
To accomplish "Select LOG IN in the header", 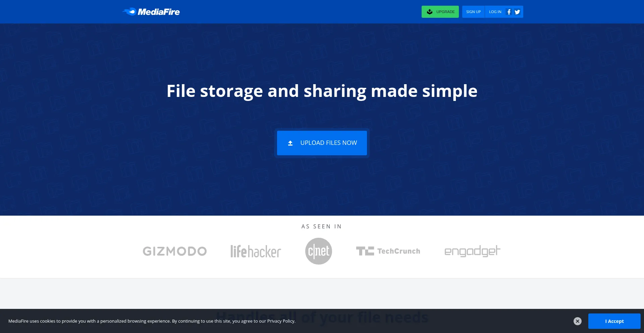I will click(495, 12).
